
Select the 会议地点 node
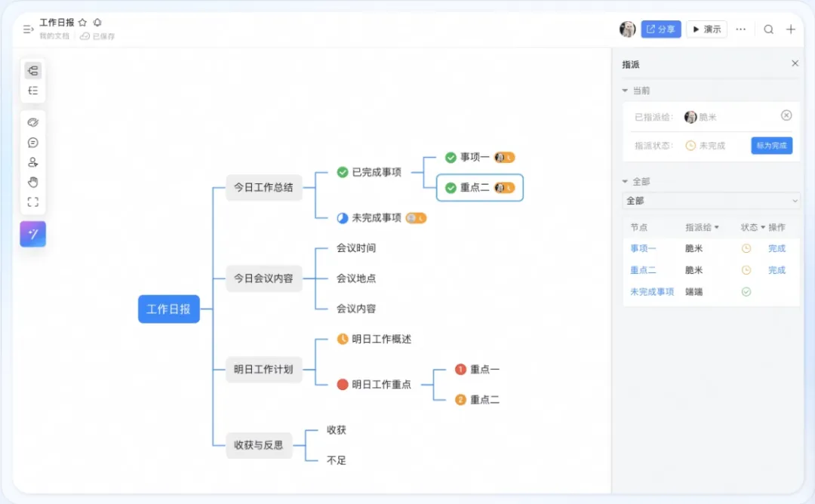356,278
